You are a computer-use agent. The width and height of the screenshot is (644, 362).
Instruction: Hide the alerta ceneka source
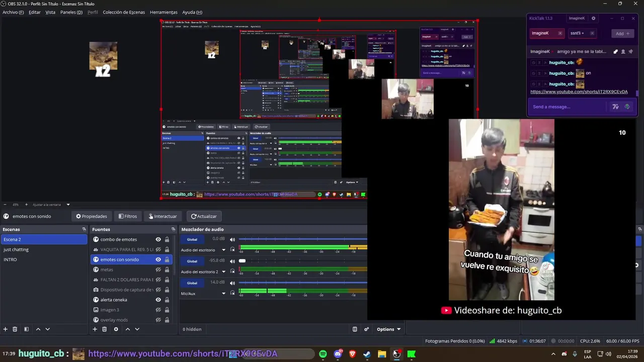pyautogui.click(x=158, y=300)
